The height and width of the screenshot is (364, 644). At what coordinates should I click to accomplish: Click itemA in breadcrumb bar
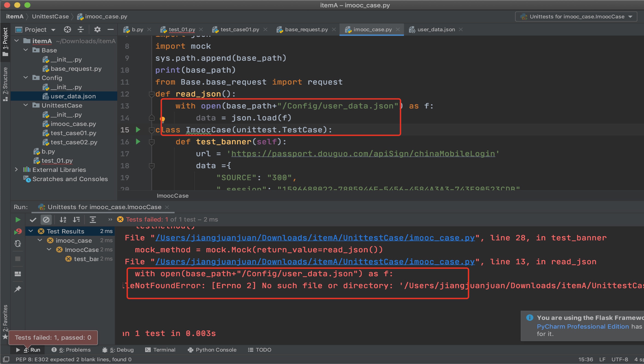pos(14,17)
